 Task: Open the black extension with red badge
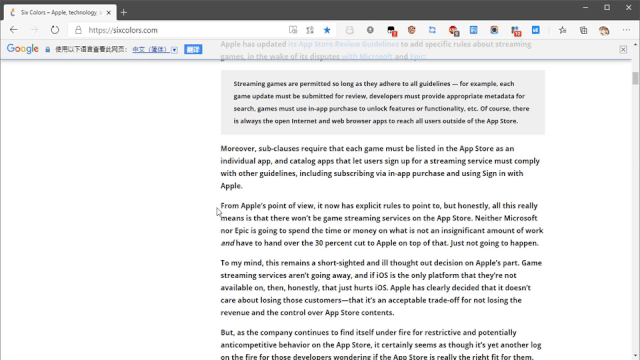pyautogui.click(x=391, y=30)
